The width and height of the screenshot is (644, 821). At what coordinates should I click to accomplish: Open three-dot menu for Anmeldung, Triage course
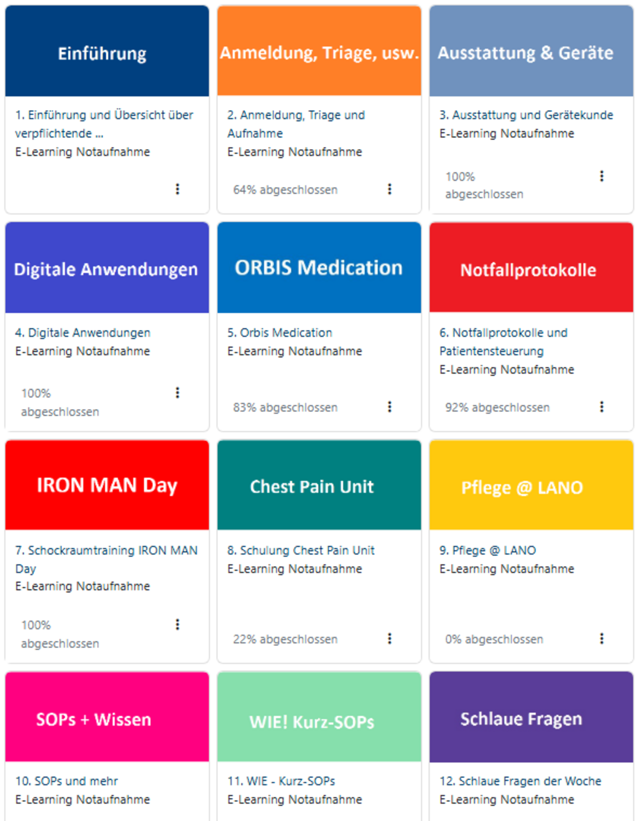tap(389, 189)
